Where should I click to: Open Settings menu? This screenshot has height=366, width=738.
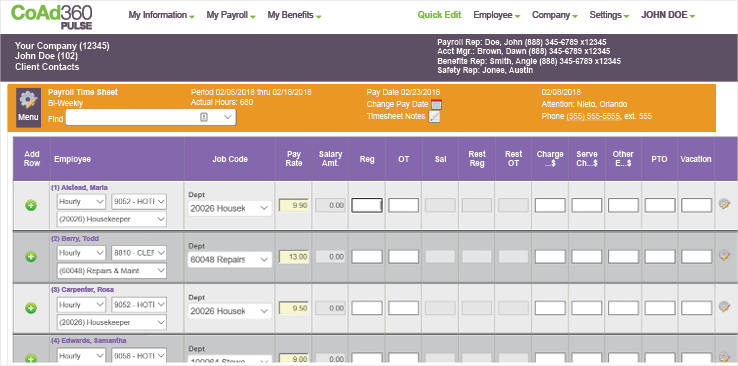click(x=609, y=15)
